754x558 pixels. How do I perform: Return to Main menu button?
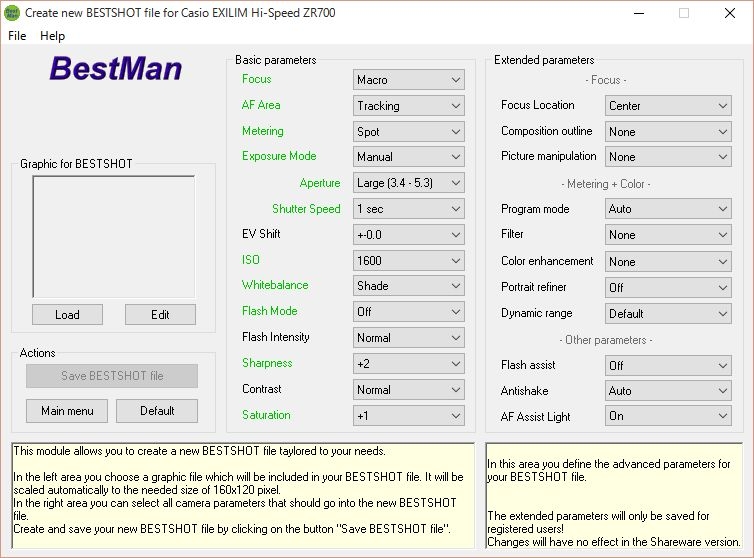(67, 411)
